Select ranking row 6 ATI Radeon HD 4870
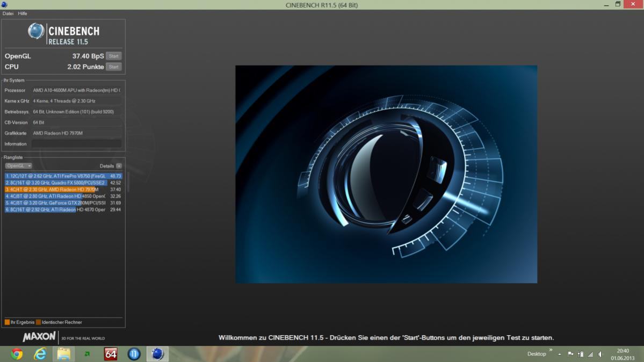Screen dimensions: 644x362 (63, 209)
